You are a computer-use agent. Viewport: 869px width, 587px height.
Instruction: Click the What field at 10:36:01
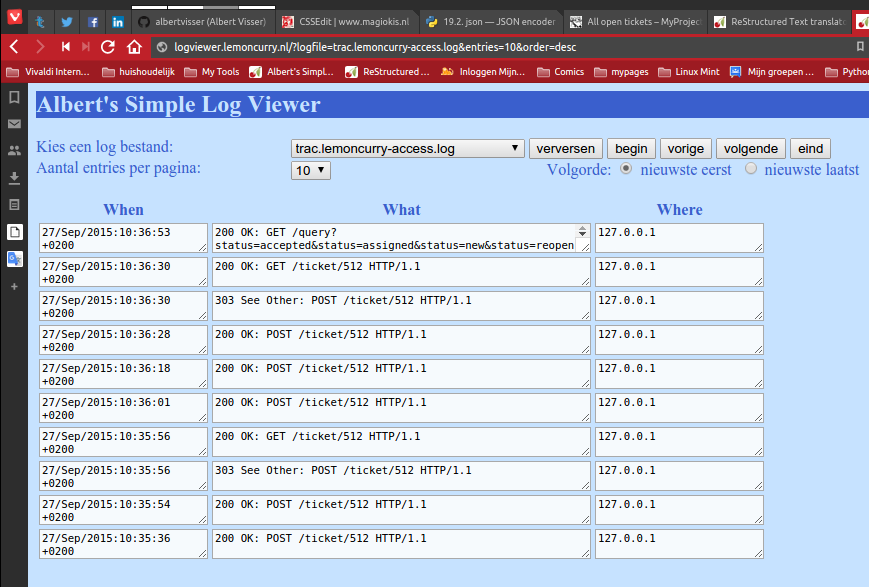click(x=401, y=408)
